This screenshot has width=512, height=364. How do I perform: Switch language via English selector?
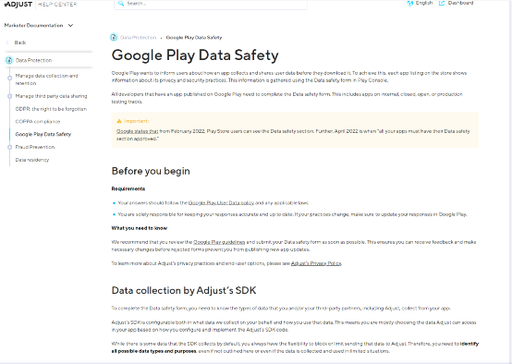[x=424, y=3]
